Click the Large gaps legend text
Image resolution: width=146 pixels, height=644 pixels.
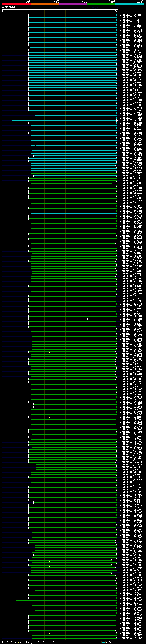coord(28,642)
